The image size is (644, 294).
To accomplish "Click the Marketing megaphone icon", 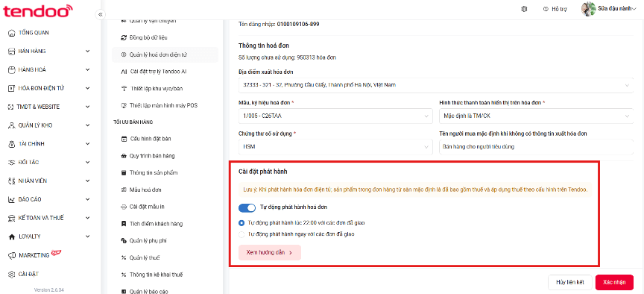I will point(11,255).
